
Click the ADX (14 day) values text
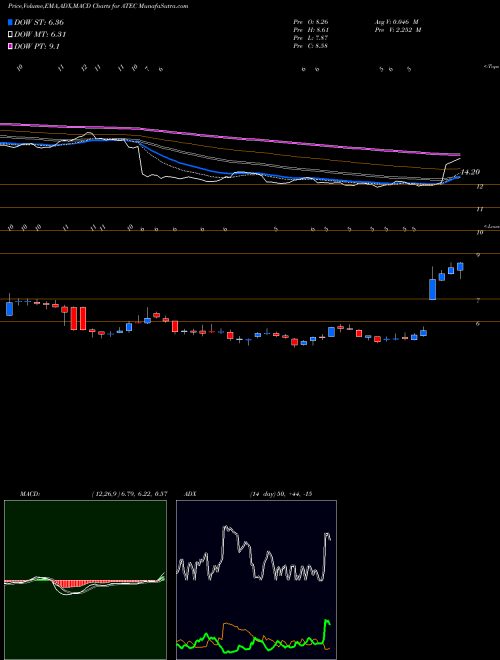(x=281, y=494)
